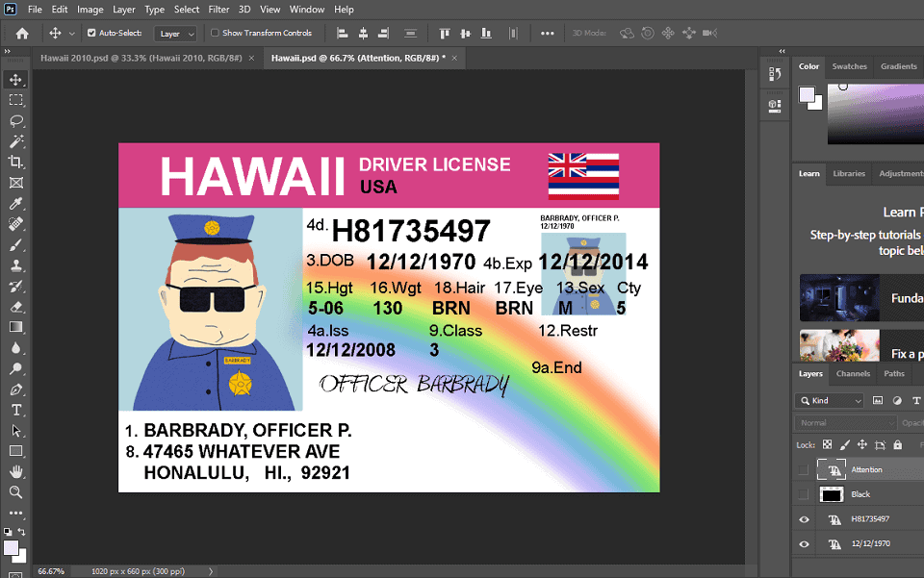Select the Healing Brush tool
This screenshot has width=924, height=578.
click(x=16, y=224)
